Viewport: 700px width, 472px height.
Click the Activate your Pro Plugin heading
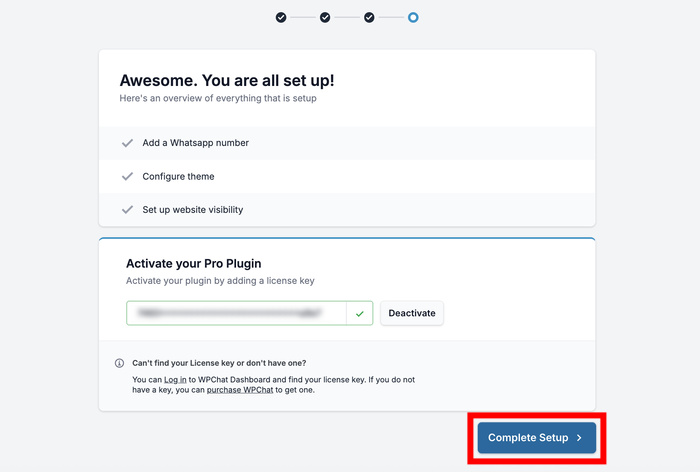click(x=193, y=263)
